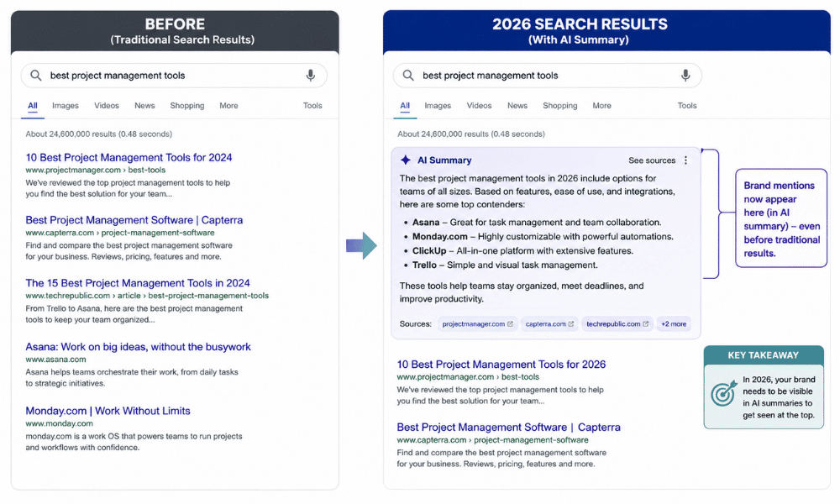Switch to News tab in BEFORE panel
Image resolution: width=840 pixels, height=504 pixels.
click(144, 106)
